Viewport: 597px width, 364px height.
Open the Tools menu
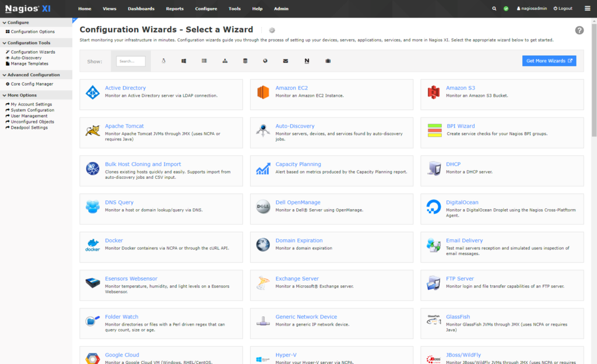[234, 8]
